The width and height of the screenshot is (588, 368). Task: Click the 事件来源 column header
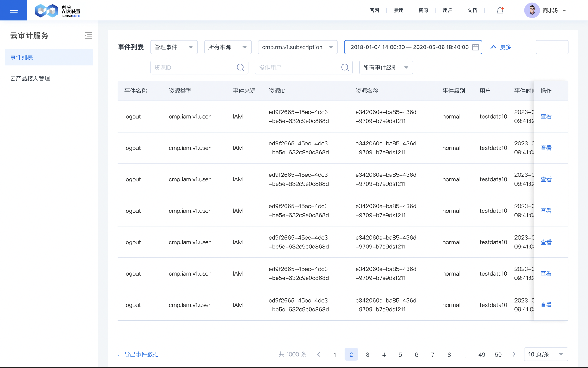point(244,91)
